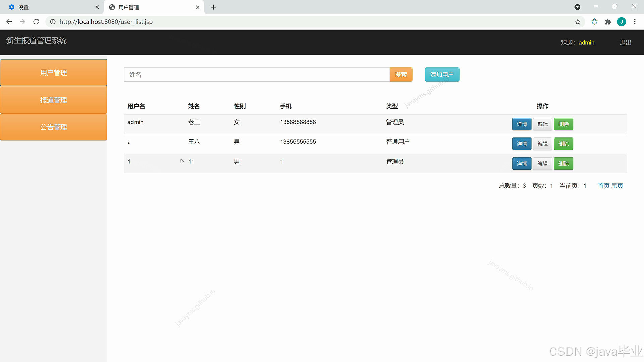Click the 老王 name cell
Viewport: 644px width, 362px height.
[194, 122]
